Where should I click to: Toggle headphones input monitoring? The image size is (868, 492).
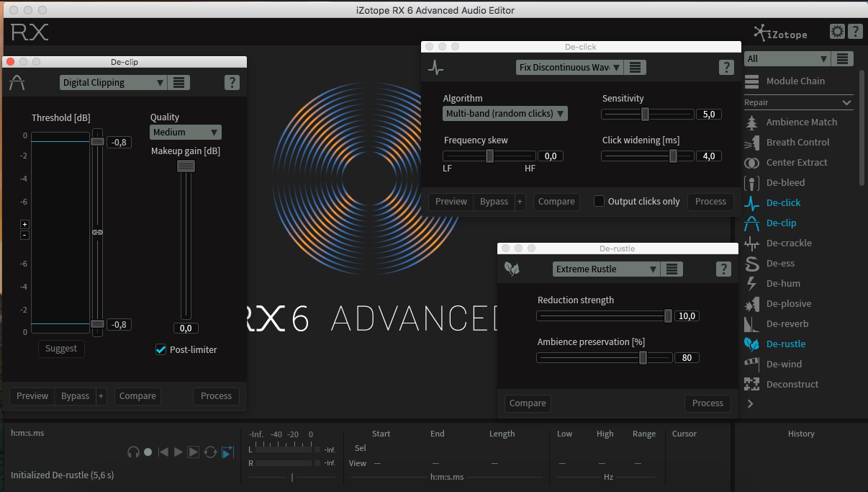[133, 452]
